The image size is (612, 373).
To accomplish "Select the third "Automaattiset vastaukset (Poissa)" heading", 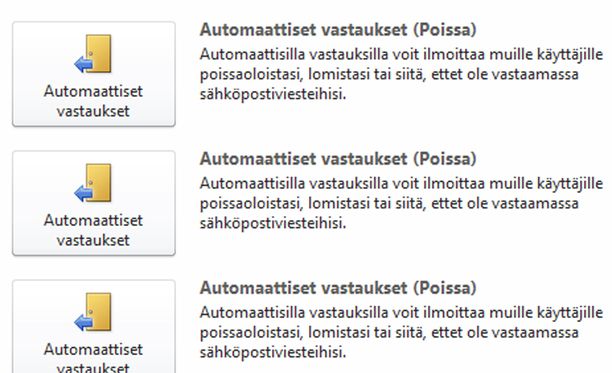I will tap(338, 288).
